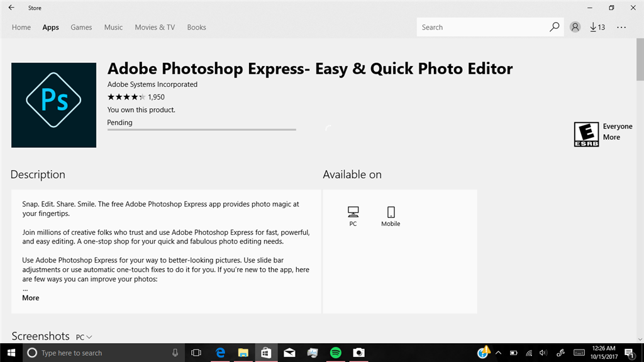Click the PC device icon

tap(353, 217)
